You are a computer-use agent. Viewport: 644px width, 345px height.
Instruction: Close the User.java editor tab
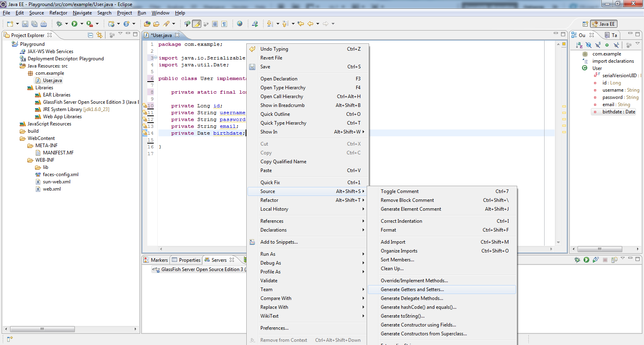pyautogui.click(x=177, y=35)
